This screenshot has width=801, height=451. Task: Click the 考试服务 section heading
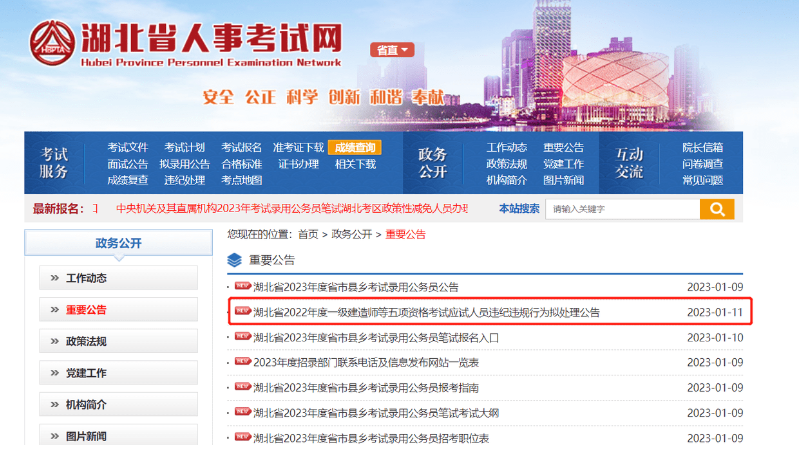pyautogui.click(x=54, y=163)
